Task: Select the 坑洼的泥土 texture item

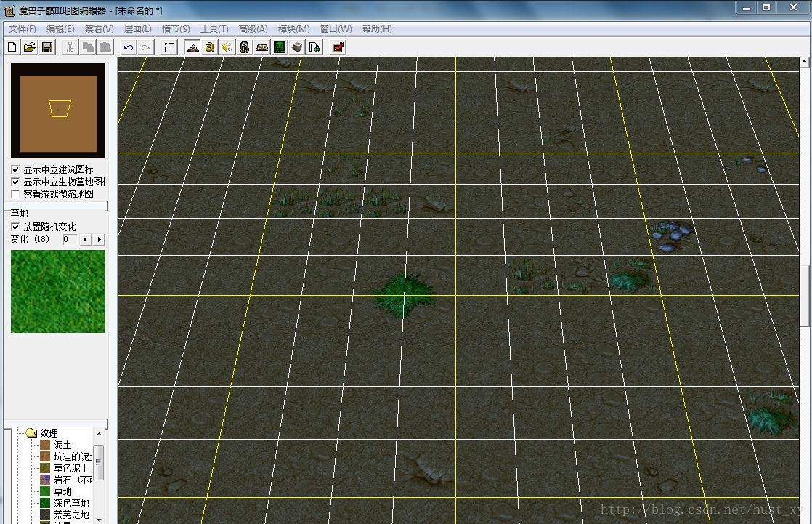Action: 73,456
